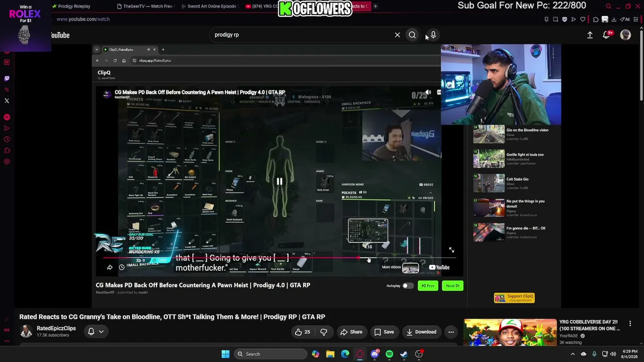Click the Share button under the video
The width and height of the screenshot is (644, 362).
point(351,332)
